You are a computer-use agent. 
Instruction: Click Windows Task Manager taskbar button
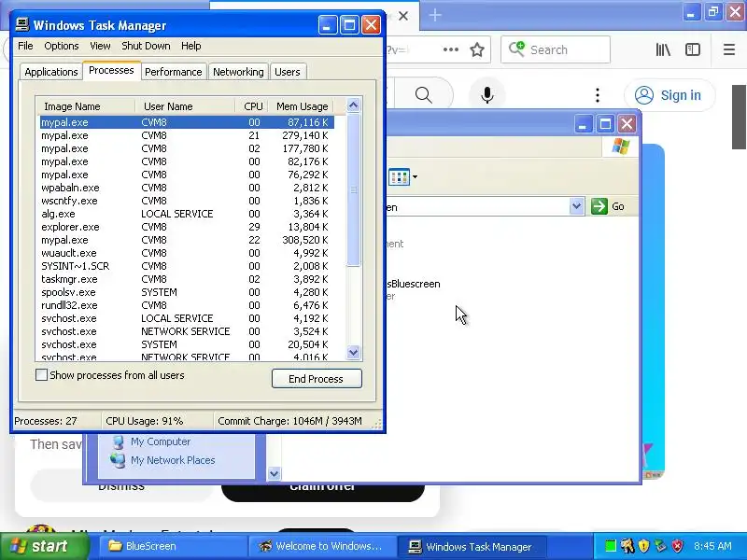[472, 546]
